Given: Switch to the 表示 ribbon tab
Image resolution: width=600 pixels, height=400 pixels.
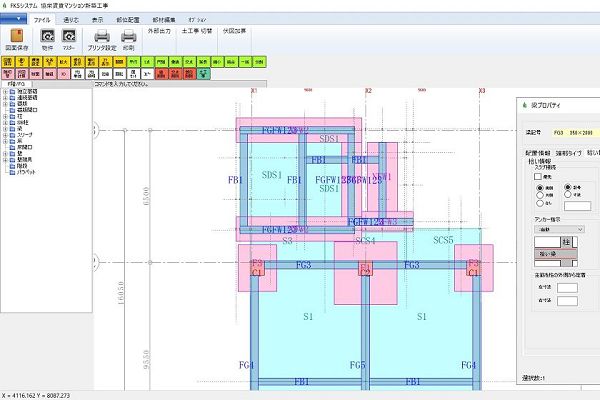Looking at the screenshot, I should tap(98, 20).
